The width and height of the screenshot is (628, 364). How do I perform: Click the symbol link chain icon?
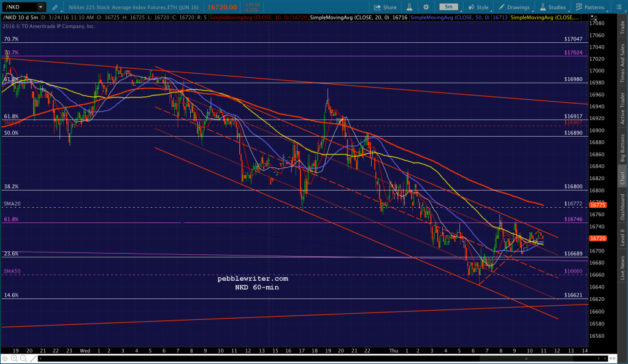(55, 7)
